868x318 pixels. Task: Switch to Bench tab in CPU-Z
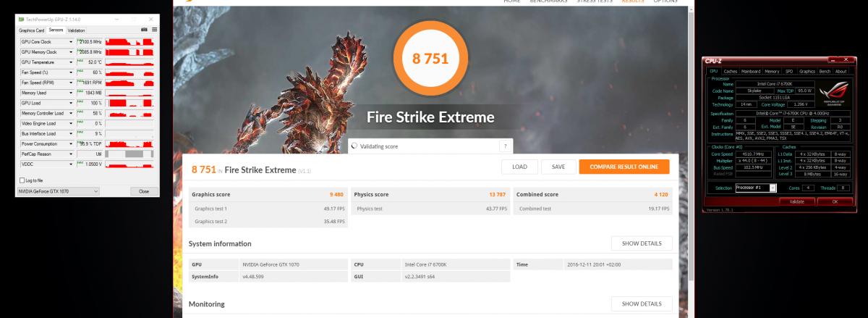pyautogui.click(x=825, y=71)
